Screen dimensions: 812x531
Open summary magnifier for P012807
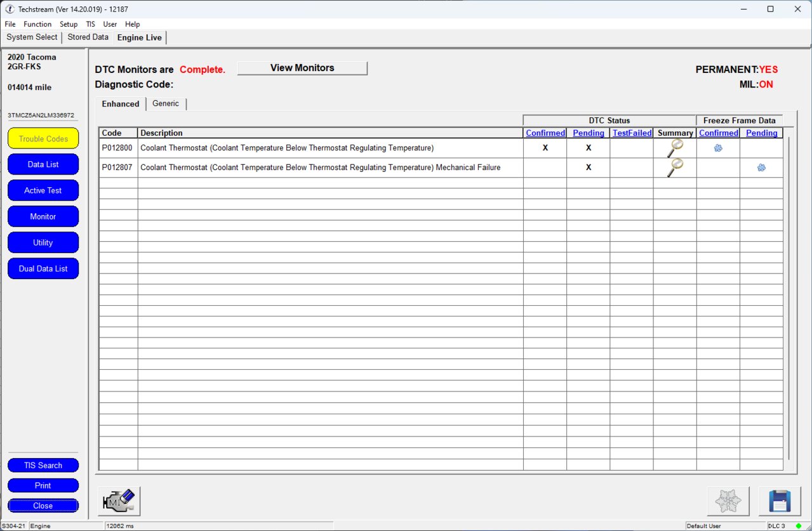coord(675,167)
